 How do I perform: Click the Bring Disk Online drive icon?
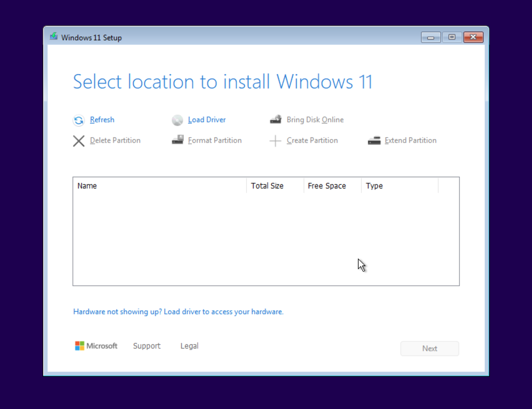[x=276, y=120]
